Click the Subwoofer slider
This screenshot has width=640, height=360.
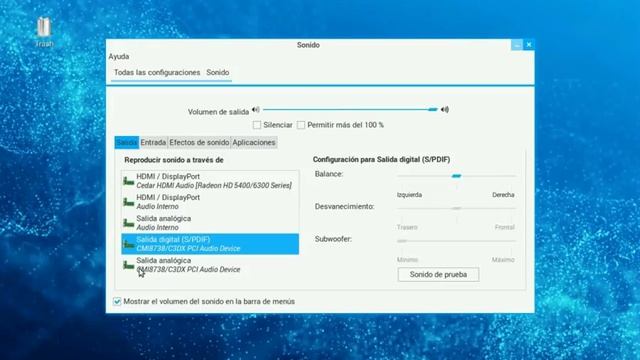click(456, 241)
